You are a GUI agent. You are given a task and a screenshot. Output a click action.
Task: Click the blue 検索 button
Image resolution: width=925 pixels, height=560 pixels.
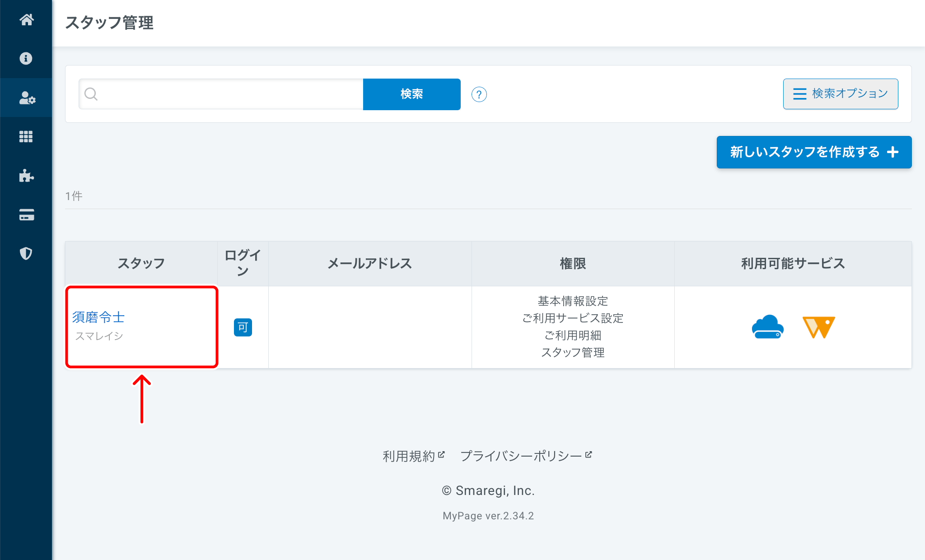[x=412, y=94]
